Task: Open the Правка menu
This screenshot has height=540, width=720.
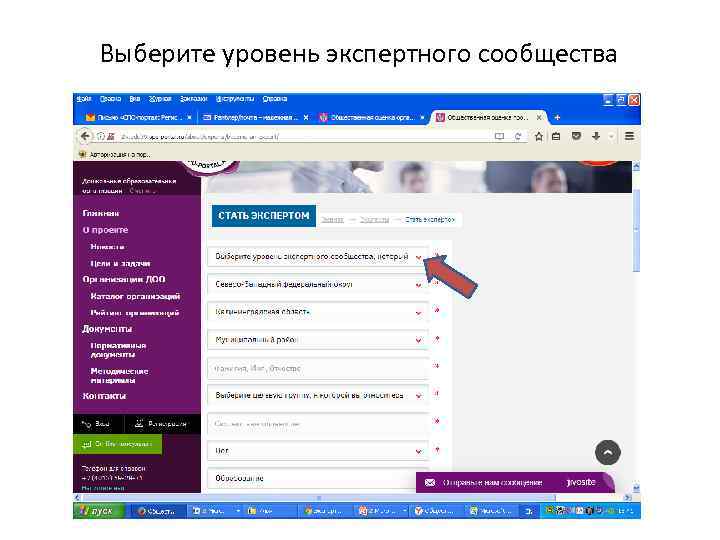Action: pos(110,99)
